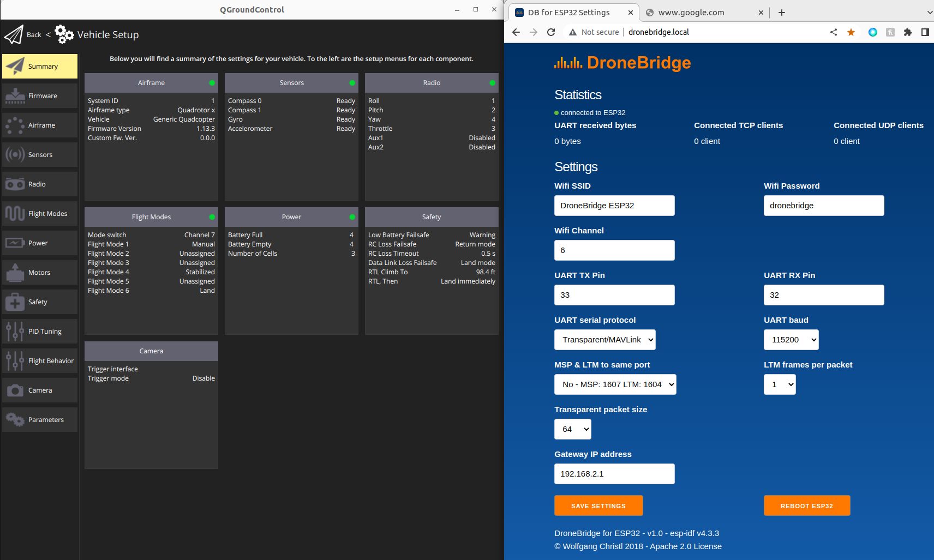The image size is (934, 560).
Task: Click the Wifi Channel input field
Action: tap(614, 250)
